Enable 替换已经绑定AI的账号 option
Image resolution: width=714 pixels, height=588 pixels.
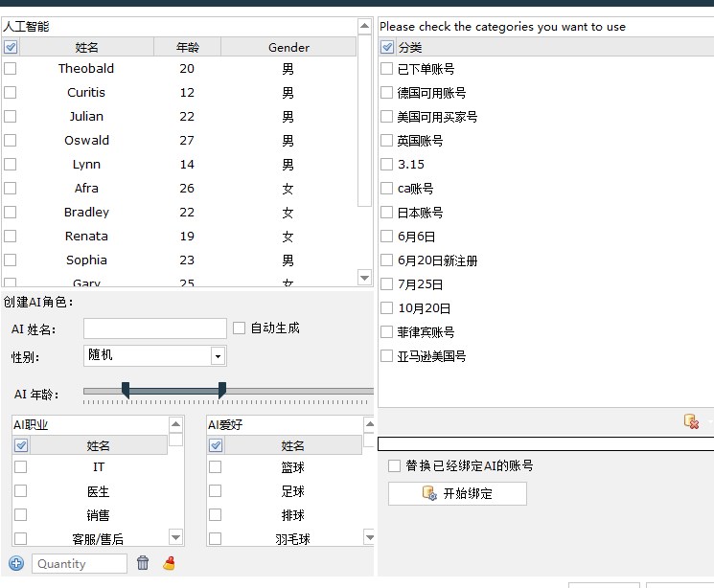point(394,465)
